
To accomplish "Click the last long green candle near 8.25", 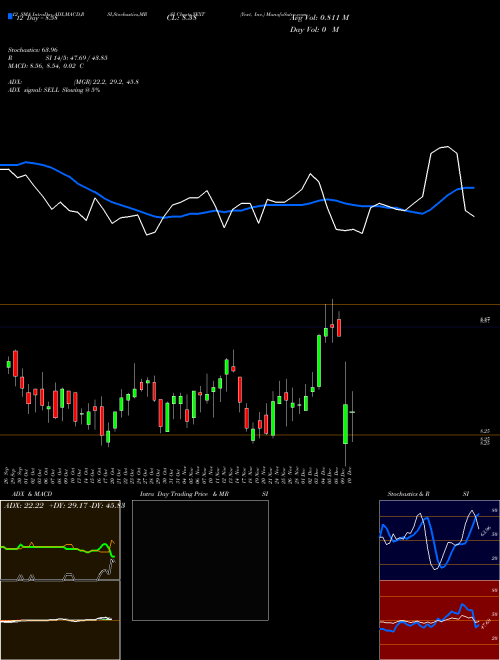I will 346,424.
